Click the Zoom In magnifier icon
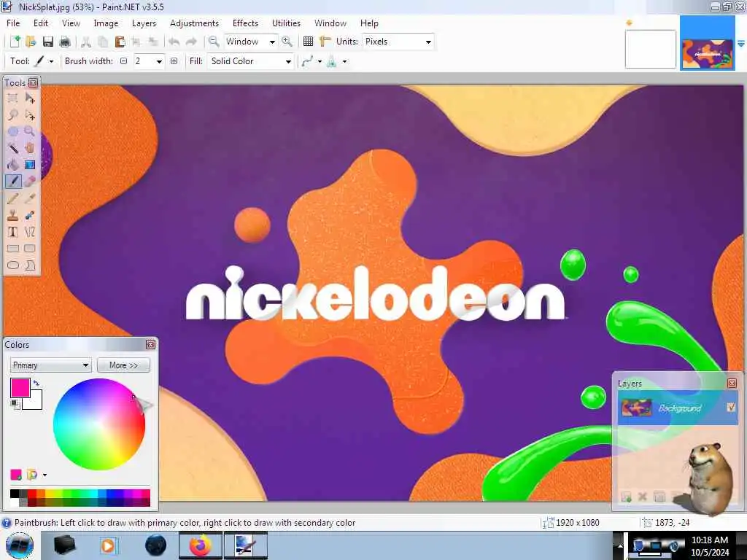 tap(287, 42)
